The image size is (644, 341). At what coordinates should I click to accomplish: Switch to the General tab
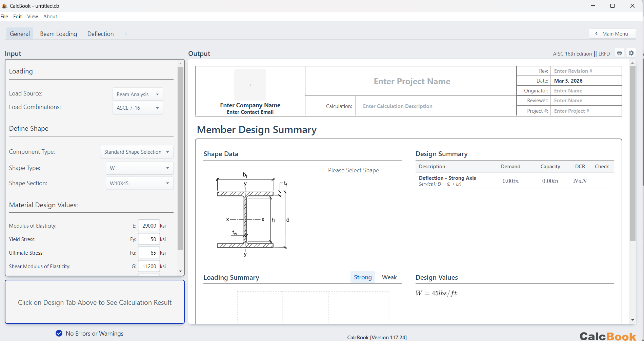tap(20, 34)
